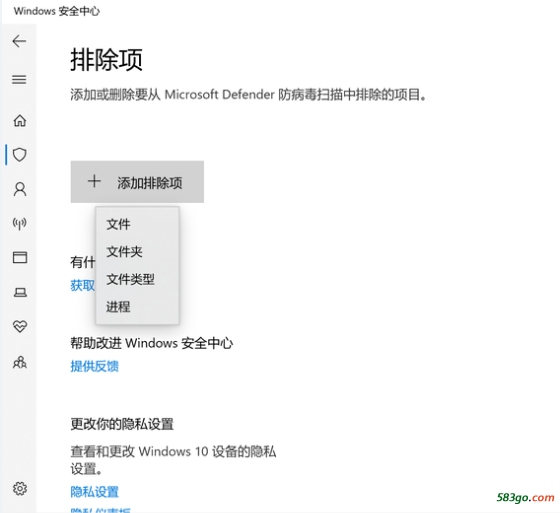The height and width of the screenshot is (513, 560).
Task: Choose 文件类型 from the exclusion menu
Action: (x=138, y=279)
